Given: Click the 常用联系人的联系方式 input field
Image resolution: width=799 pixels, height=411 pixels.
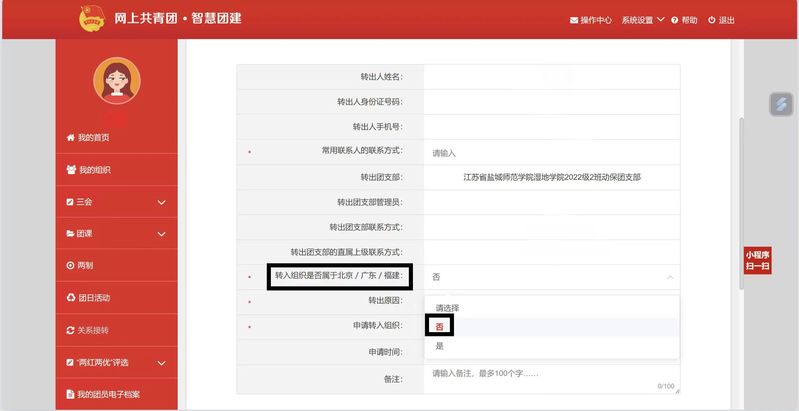Looking at the screenshot, I should [x=550, y=153].
